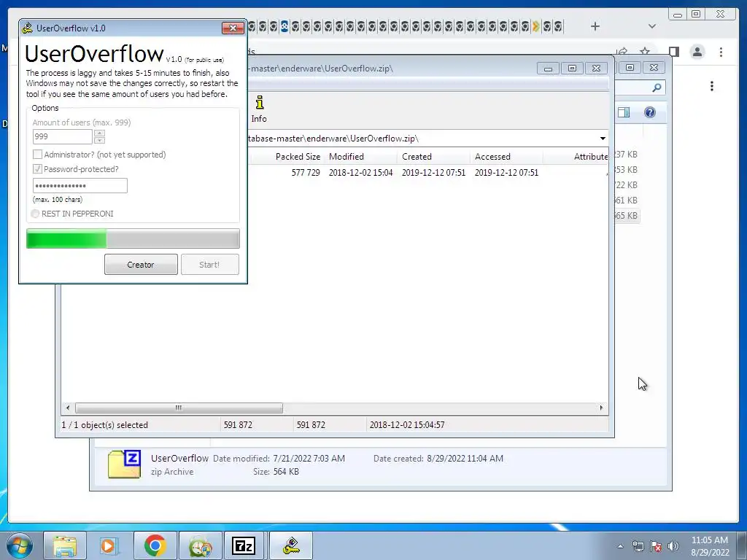Click the Chrome profile avatar icon
The width and height of the screenshot is (747, 560).
tap(697, 52)
